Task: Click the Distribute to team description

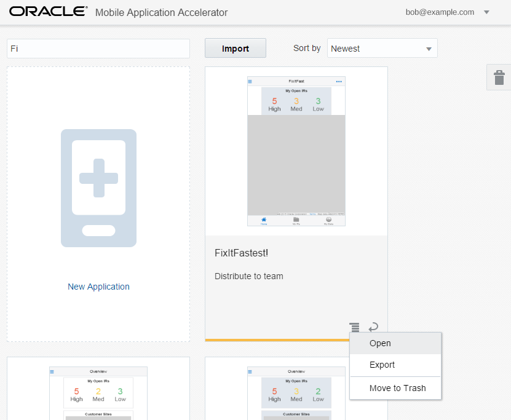Action: click(x=249, y=276)
